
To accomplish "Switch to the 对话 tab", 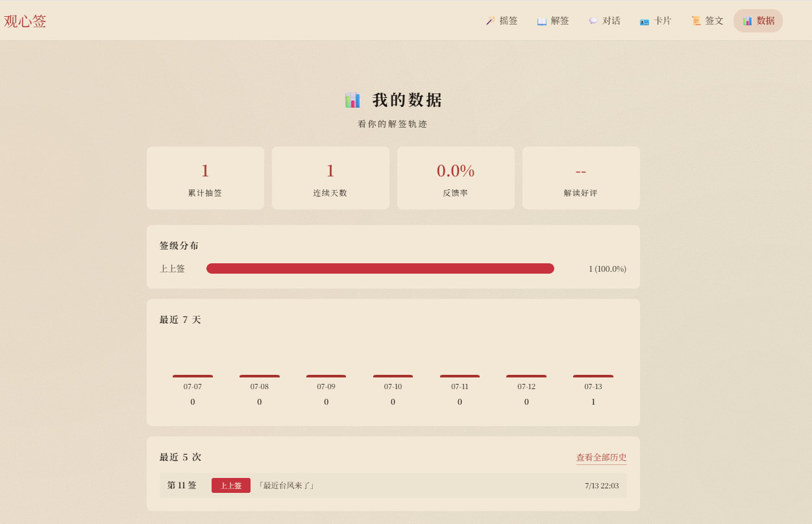I will [604, 21].
